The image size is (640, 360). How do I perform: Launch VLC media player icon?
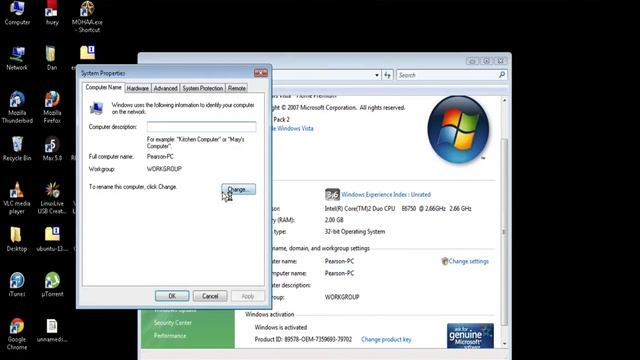17,198
